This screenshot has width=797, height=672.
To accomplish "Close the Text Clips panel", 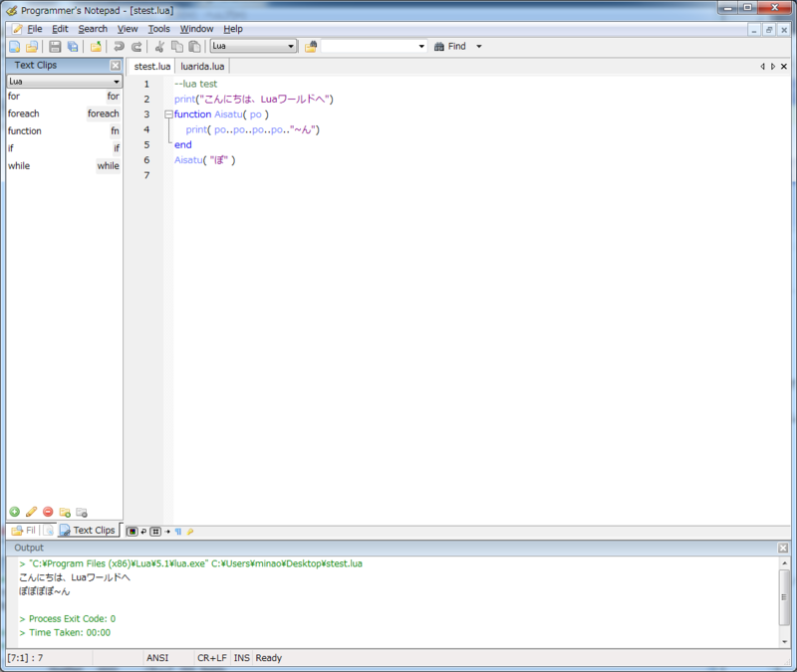I will click(x=116, y=66).
